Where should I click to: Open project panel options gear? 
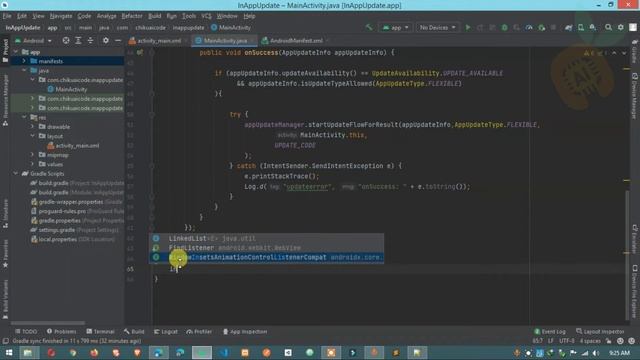point(106,40)
